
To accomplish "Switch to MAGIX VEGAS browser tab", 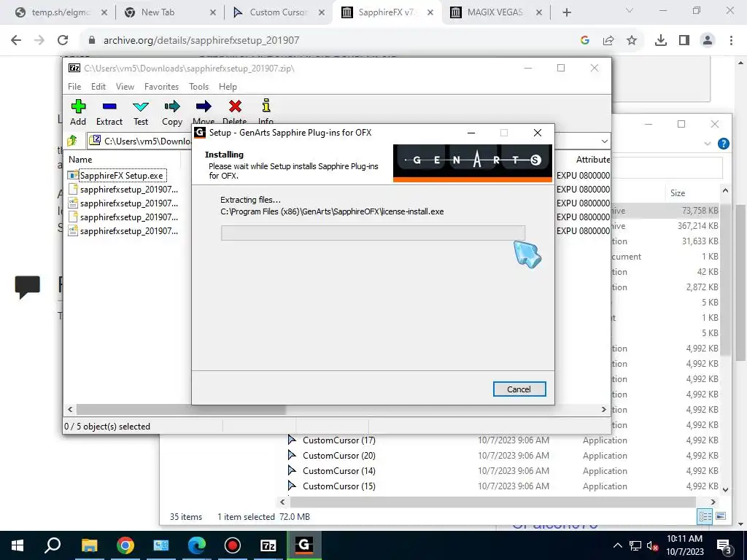I will click(495, 12).
